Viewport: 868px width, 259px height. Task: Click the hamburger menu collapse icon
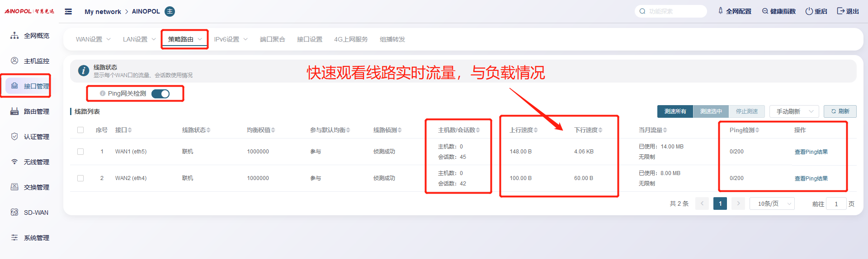(68, 12)
